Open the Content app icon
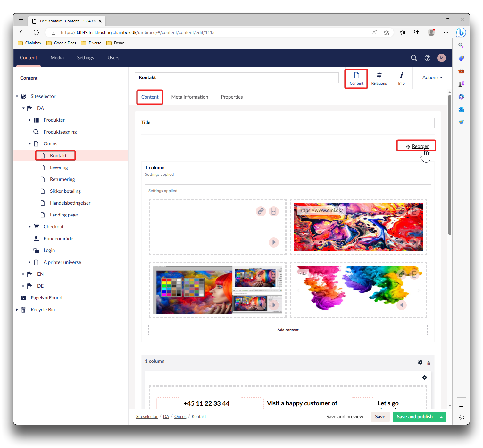 coord(356,79)
